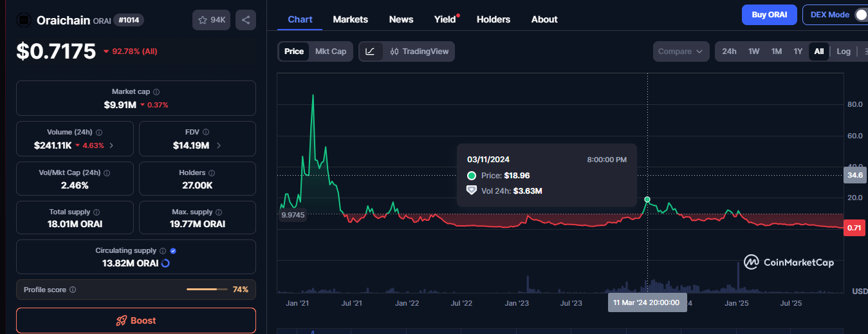Click total supply 18.01M ORAI
868x334 pixels.
(x=75, y=224)
